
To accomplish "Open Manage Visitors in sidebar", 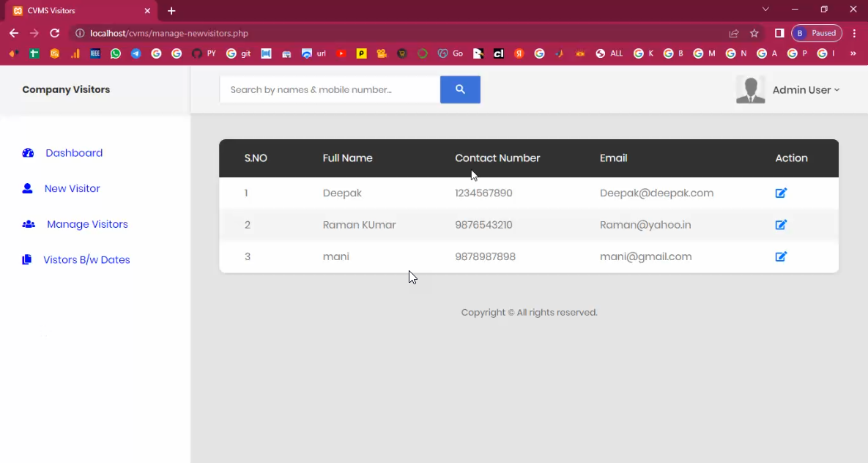I will pos(87,224).
